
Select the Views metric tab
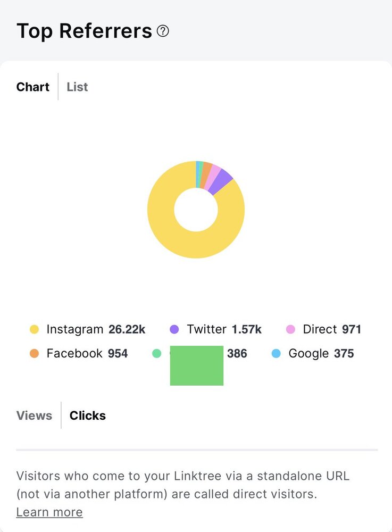(x=34, y=415)
